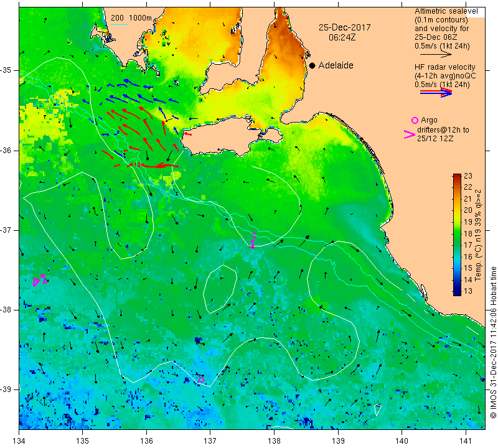
Task: Click the small white closed contour near 139.6 longitude
Action: (x=377, y=410)
